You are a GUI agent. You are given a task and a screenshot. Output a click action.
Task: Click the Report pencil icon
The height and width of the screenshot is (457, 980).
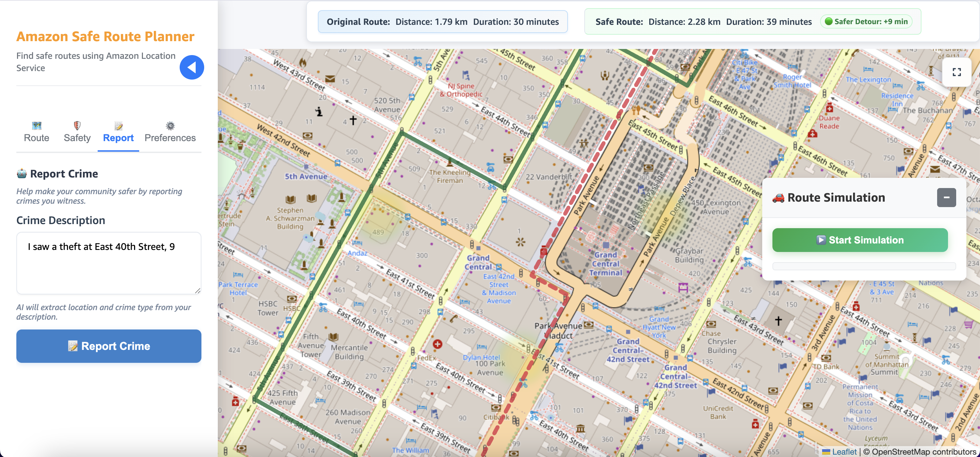point(118,126)
